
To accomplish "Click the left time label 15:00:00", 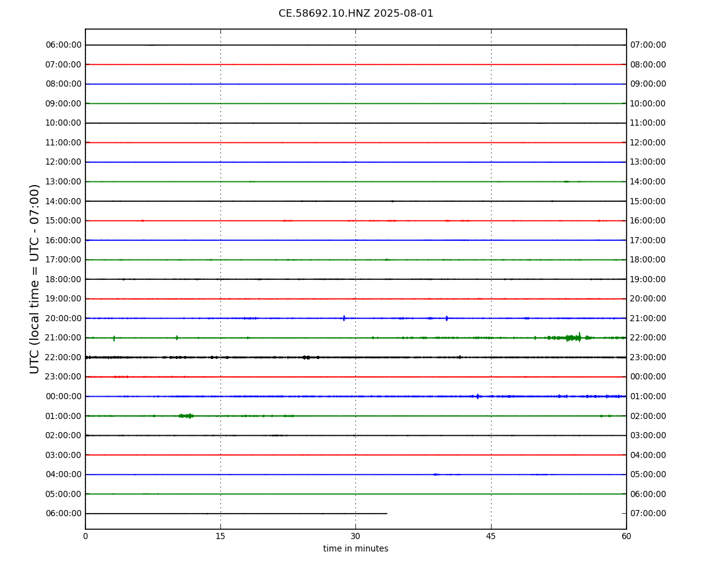I will pyautogui.click(x=64, y=221).
